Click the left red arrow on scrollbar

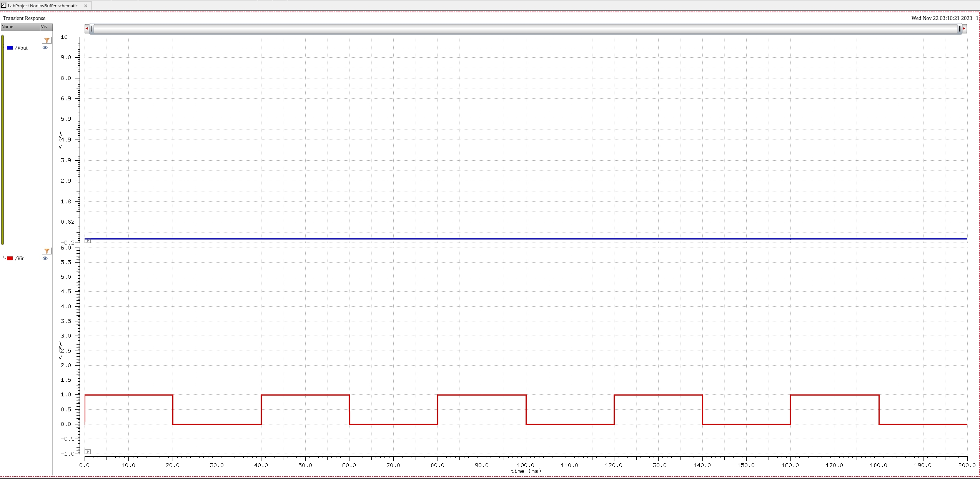tap(87, 28)
